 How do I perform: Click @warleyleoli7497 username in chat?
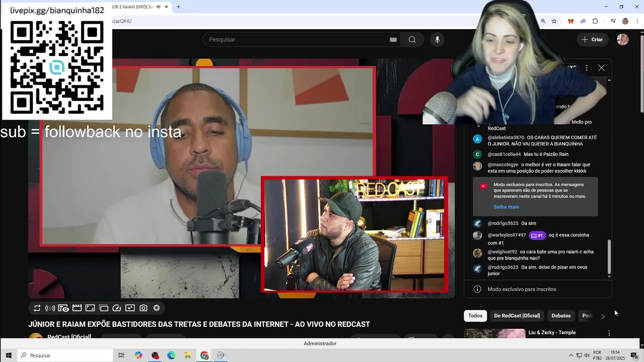pyautogui.click(x=507, y=235)
